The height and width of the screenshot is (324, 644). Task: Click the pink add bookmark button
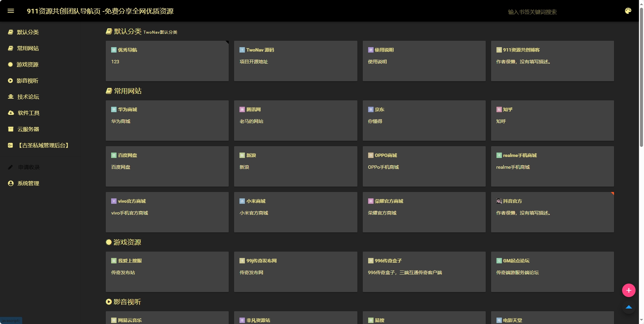629,290
